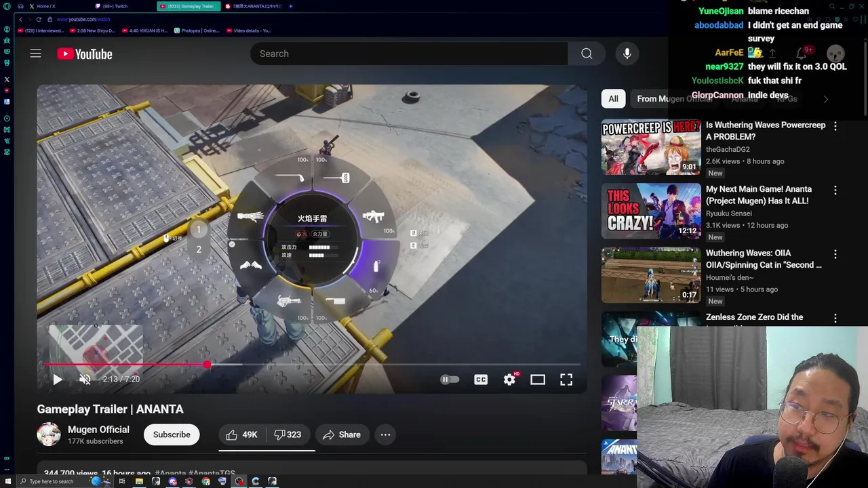Image resolution: width=868 pixels, height=488 pixels.
Task: Open Task View on taskbar
Action: [x=122, y=481]
